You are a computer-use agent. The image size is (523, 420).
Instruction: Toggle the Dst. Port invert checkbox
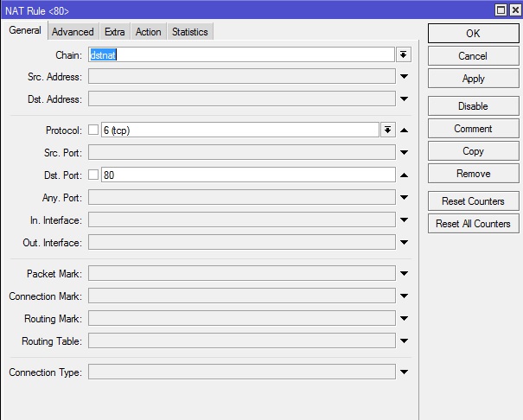click(93, 175)
